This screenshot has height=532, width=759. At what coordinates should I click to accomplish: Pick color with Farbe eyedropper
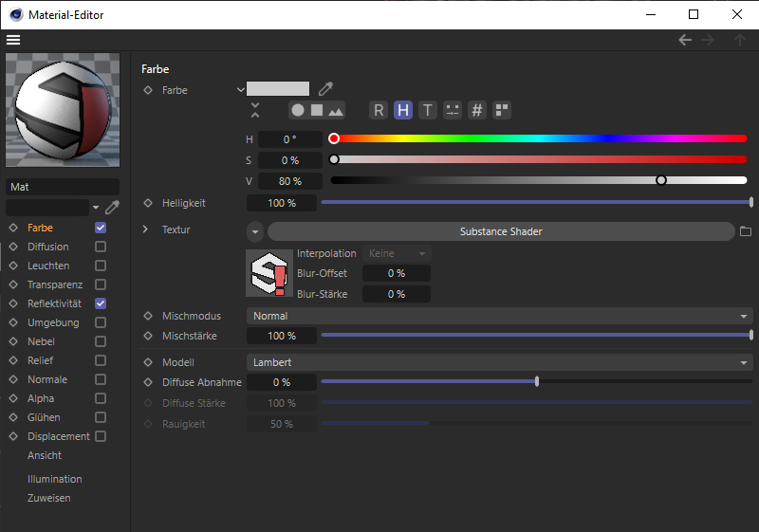coord(325,88)
